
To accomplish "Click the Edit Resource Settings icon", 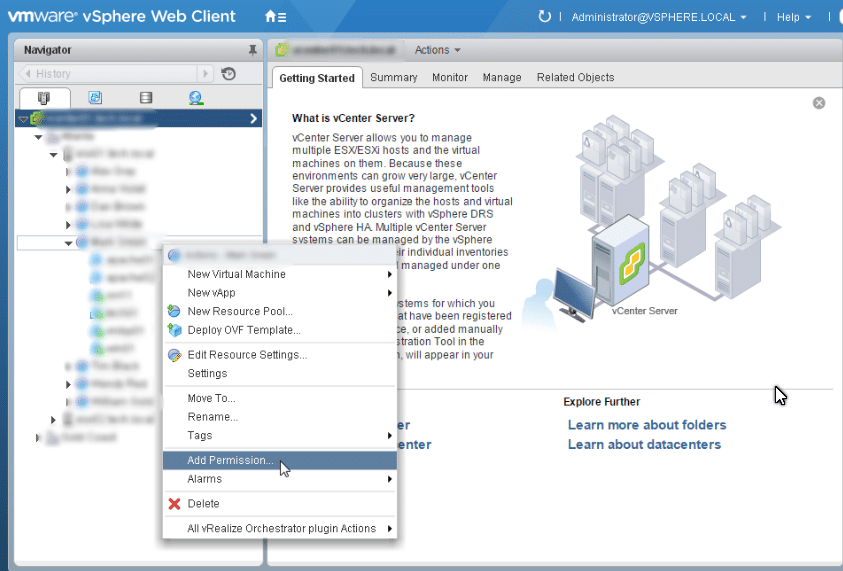I will (x=174, y=355).
